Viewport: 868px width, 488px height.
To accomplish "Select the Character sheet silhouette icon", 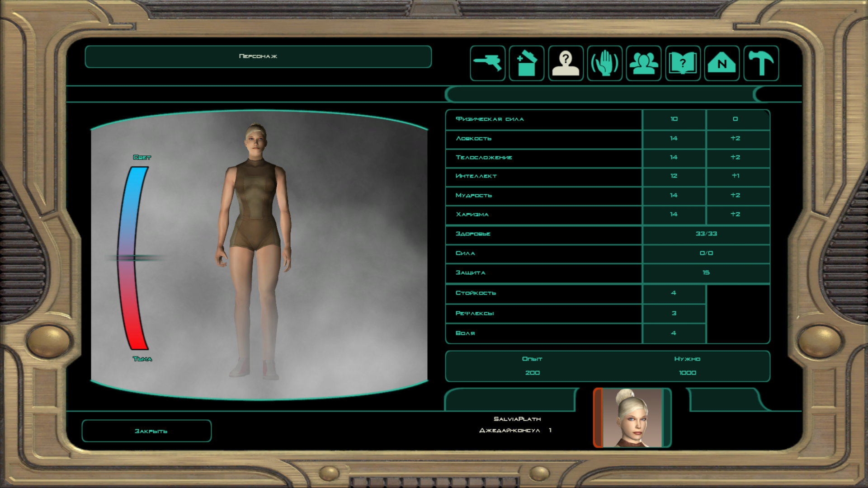I will (566, 63).
